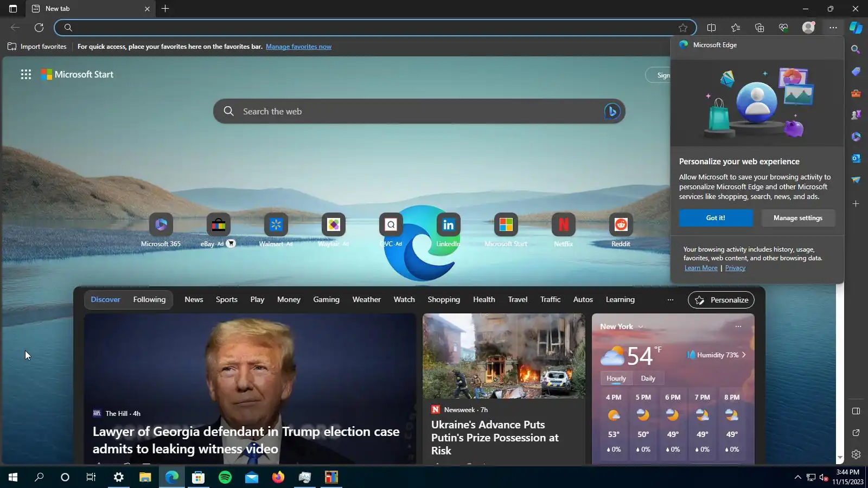The image size is (868, 488).
Task: Click the Manage settings button
Action: pyautogui.click(x=798, y=218)
